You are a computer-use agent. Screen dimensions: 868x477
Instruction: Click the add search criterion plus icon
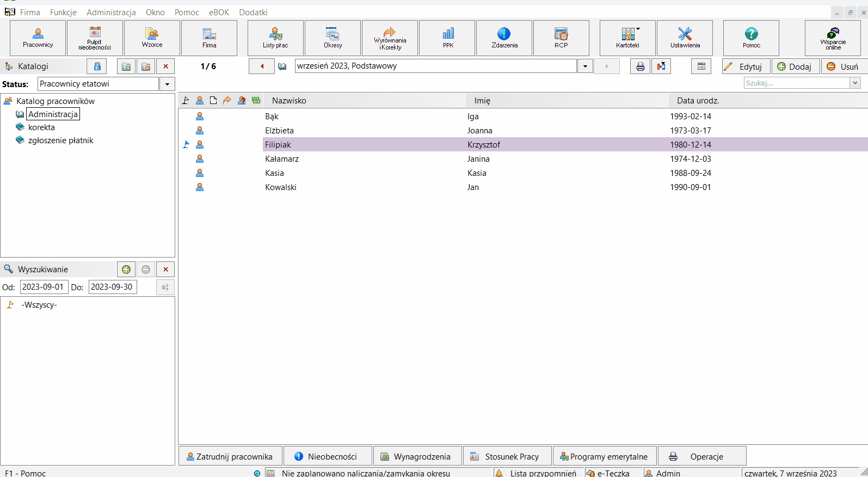click(x=126, y=270)
